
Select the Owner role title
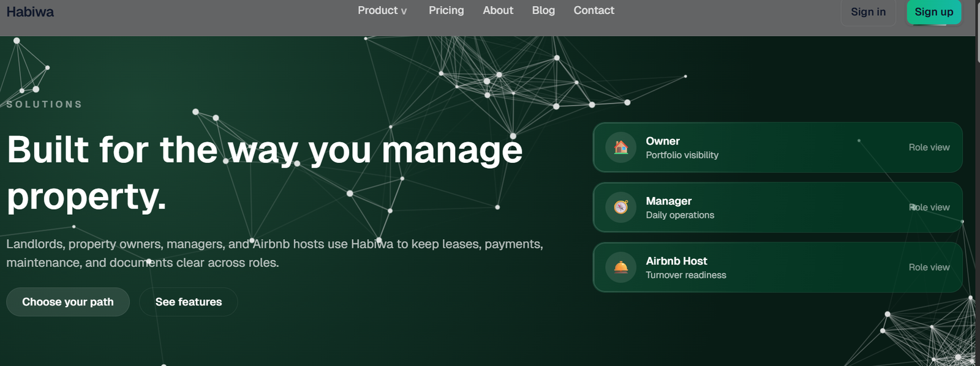coord(663,141)
